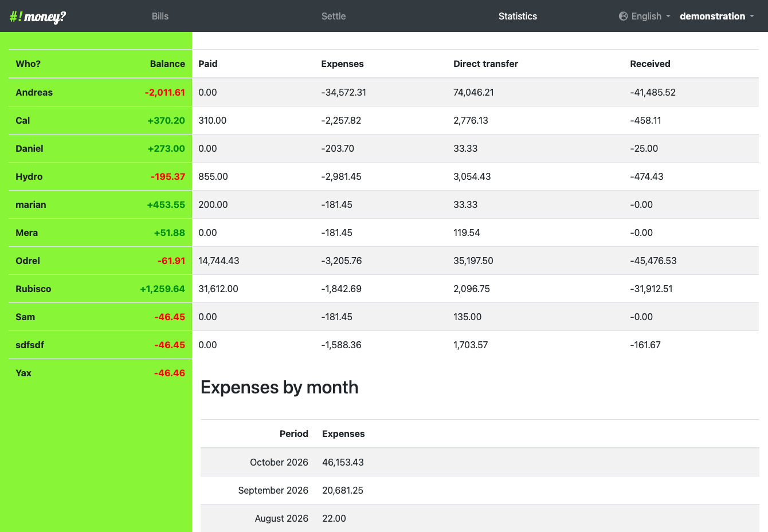This screenshot has width=768, height=532.
Task: Select sdfsdf in the sidebar
Action: tap(30, 345)
